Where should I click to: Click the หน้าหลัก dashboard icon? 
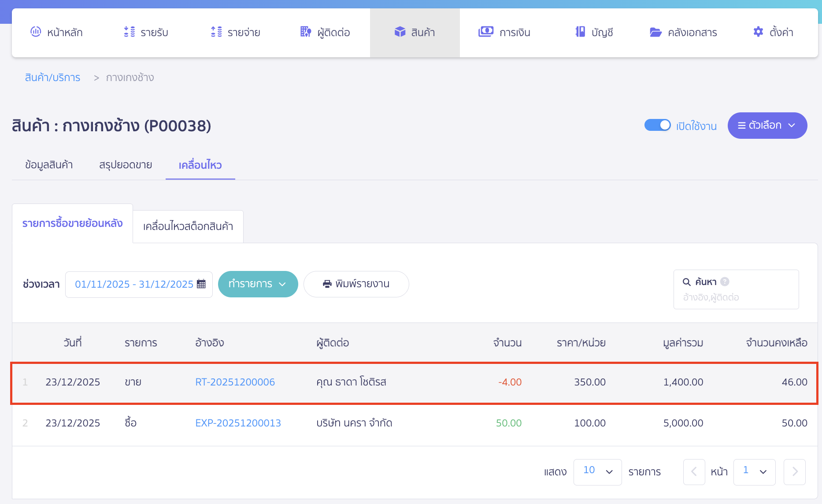(x=36, y=32)
